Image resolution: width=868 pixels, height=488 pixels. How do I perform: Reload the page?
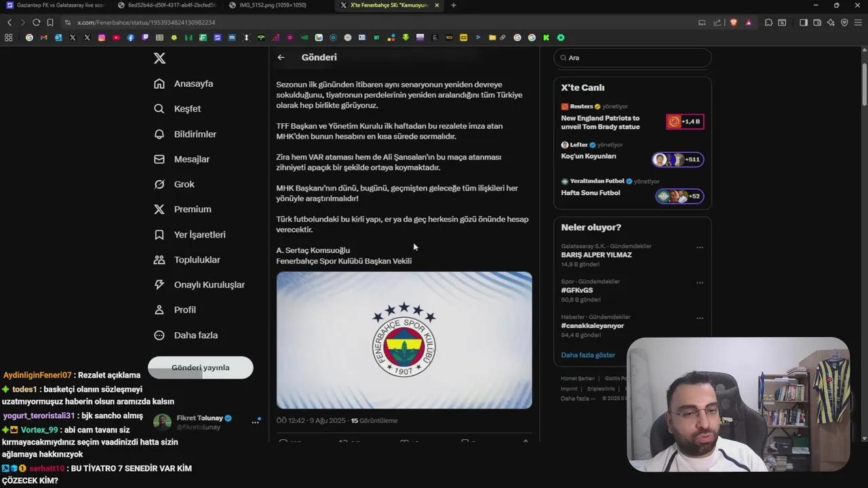pos(37,22)
